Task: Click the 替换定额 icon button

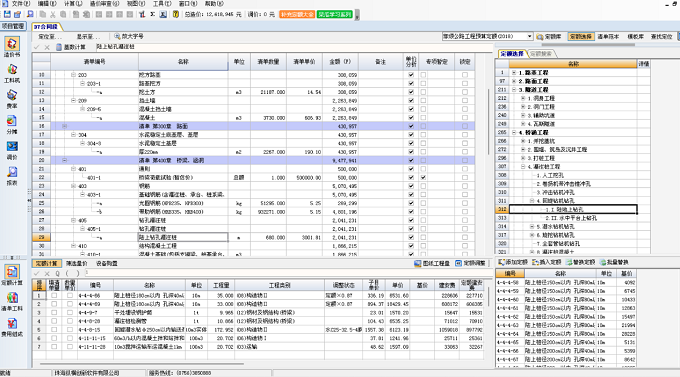Action: [581, 262]
